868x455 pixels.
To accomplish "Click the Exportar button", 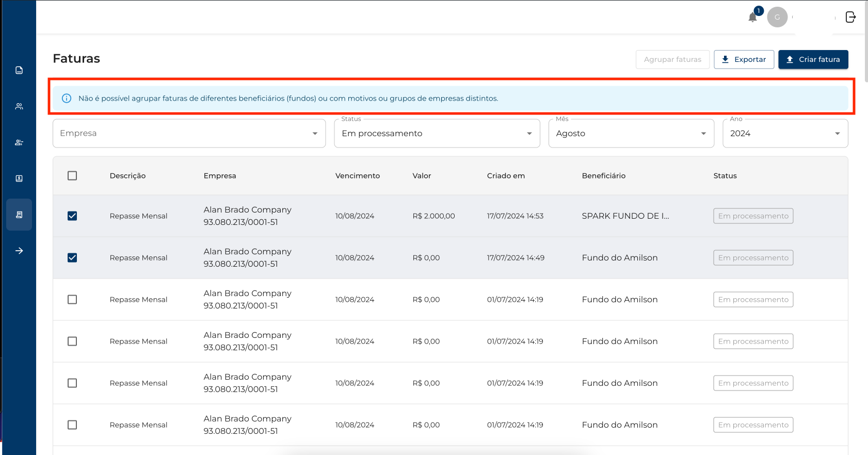I will point(744,59).
